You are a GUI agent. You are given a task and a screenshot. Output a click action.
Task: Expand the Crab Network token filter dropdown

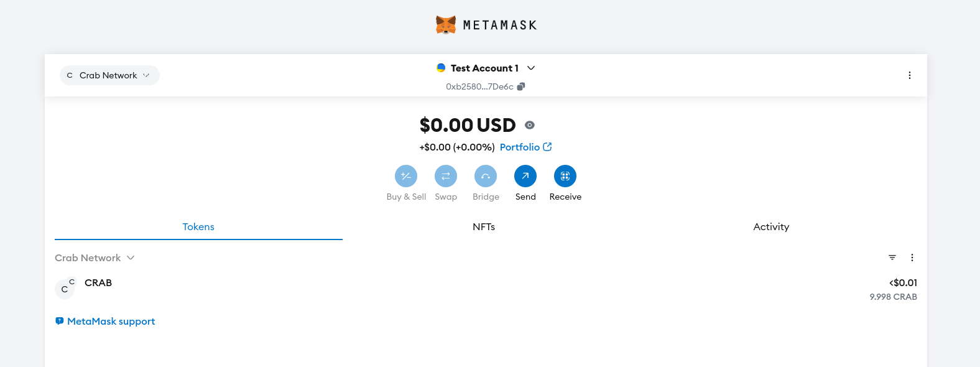[x=95, y=258]
